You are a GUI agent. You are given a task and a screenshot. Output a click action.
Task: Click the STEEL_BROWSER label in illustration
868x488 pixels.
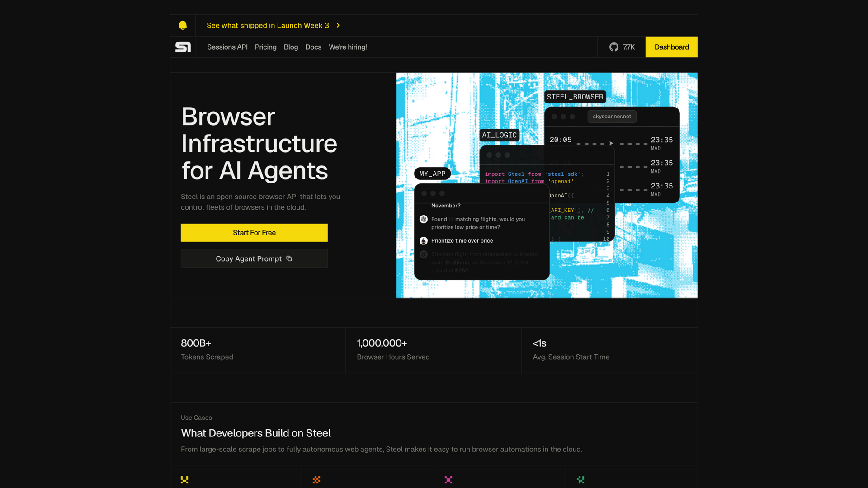pyautogui.click(x=575, y=97)
